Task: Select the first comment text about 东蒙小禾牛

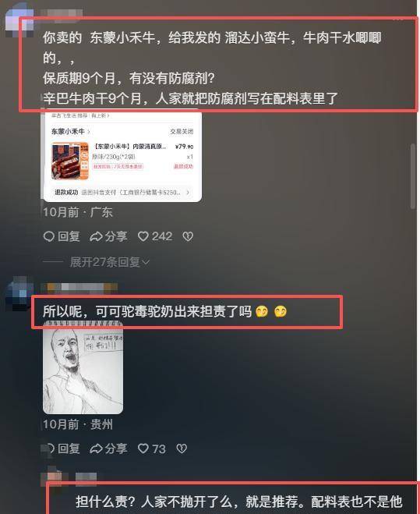Action: coord(212,68)
